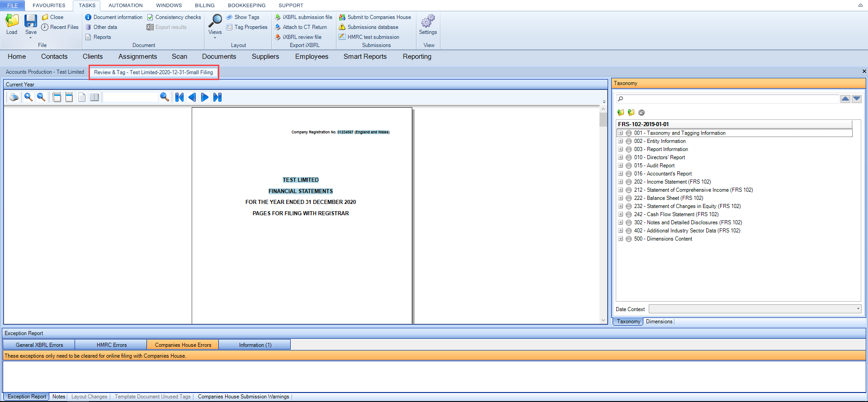Click Submit to Companies House
The image size is (868, 402).
pyautogui.click(x=375, y=17)
